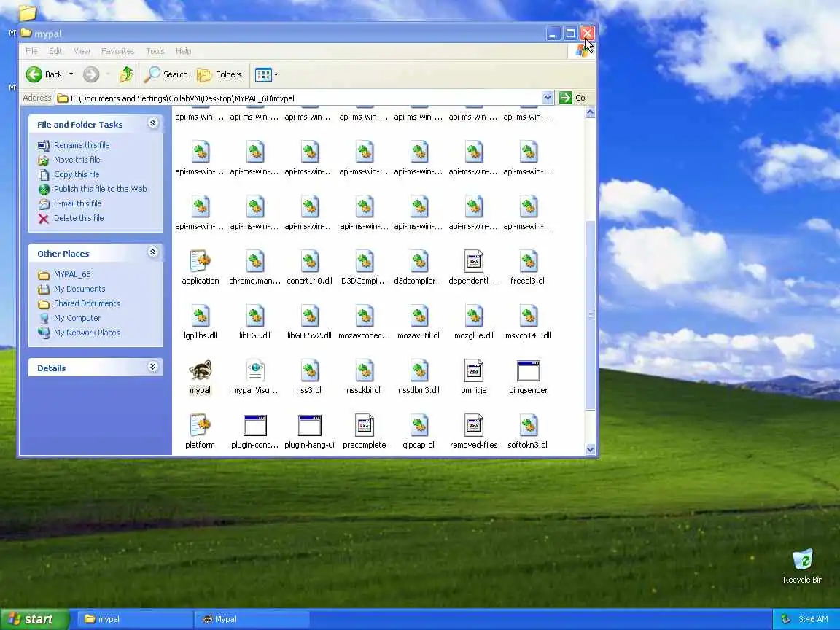Viewport: 840px width, 630px height.
Task: Click Rename this file
Action: (x=82, y=145)
